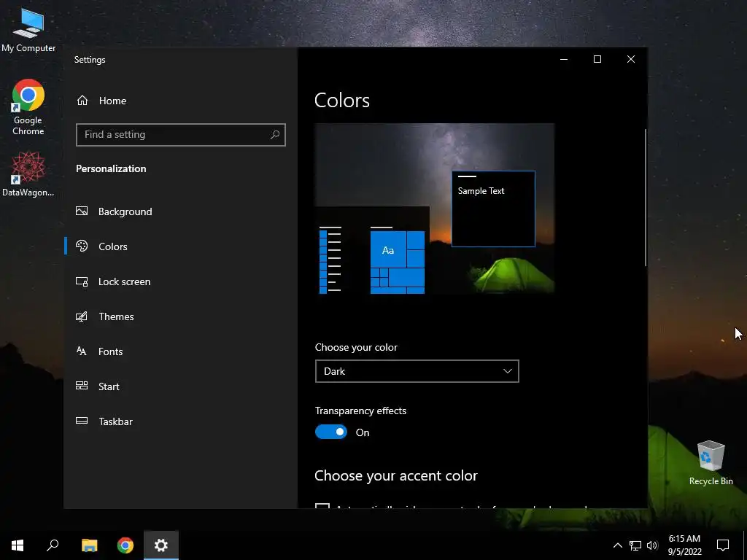Open the Recycle Bin desktop icon
Image resolution: width=747 pixels, height=560 pixels.
tap(711, 462)
